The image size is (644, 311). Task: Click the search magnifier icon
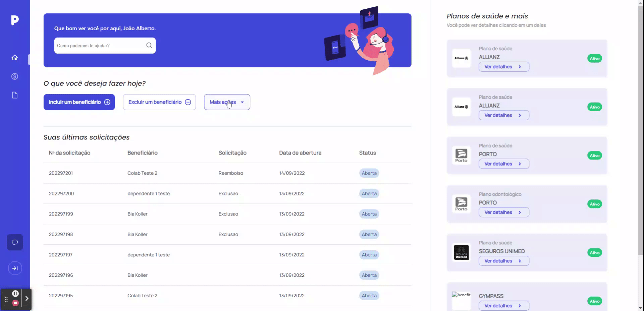pos(149,45)
